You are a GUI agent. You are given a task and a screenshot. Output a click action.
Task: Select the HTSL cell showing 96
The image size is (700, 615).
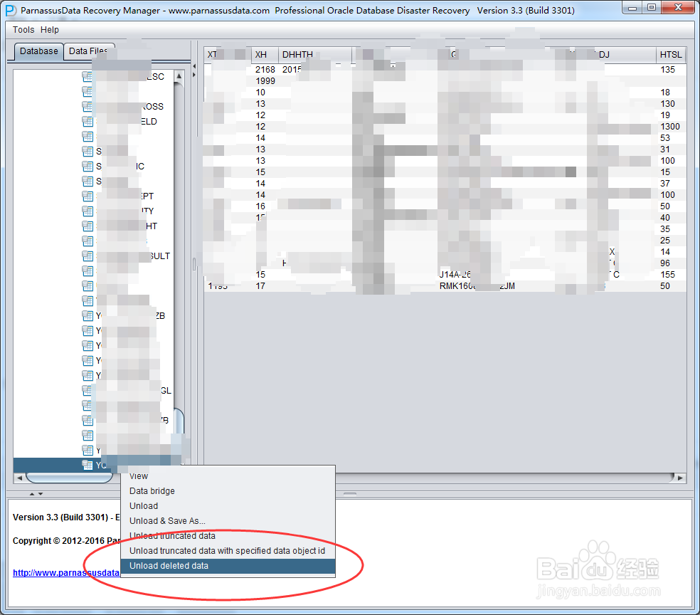click(671, 263)
